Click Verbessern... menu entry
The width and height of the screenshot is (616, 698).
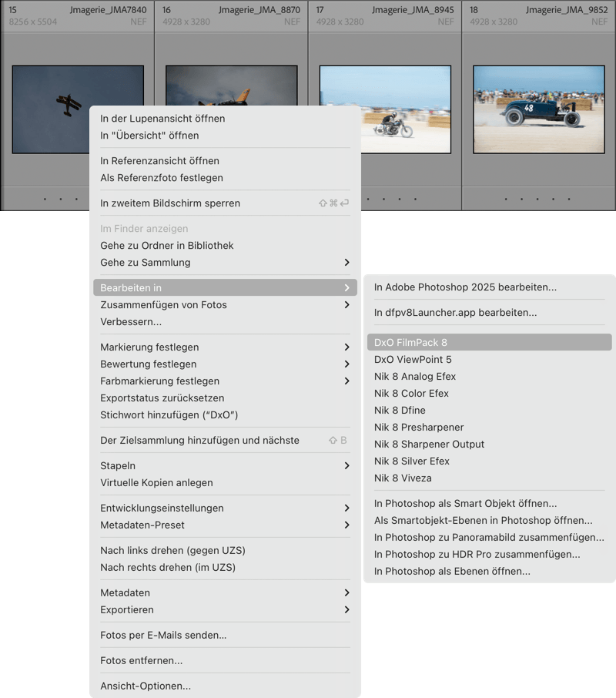point(131,322)
